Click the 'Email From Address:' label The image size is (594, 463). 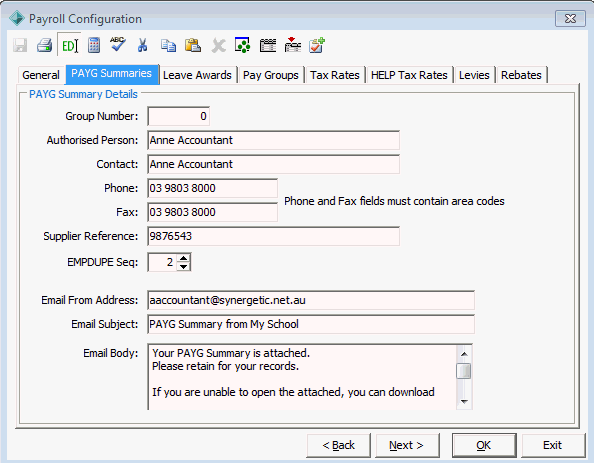[90, 300]
